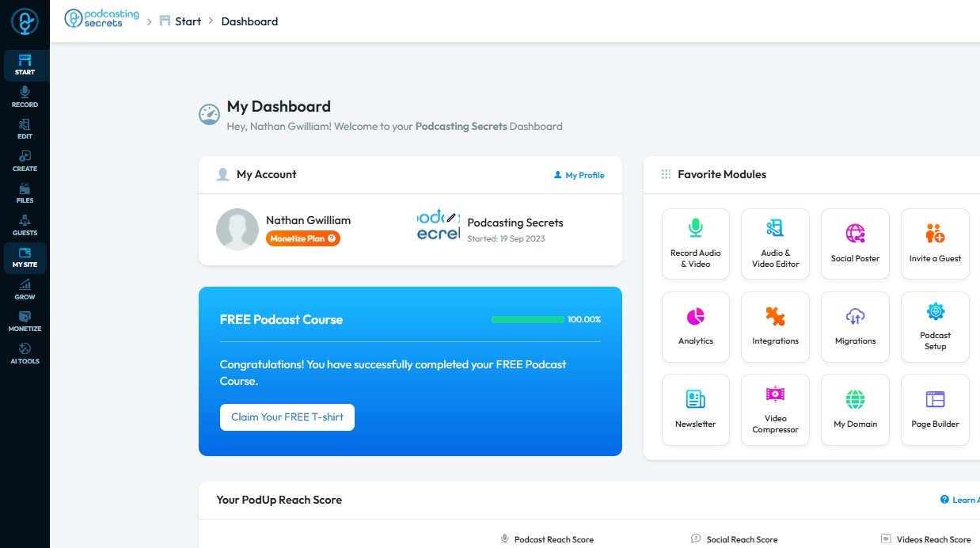Click Nathan Gwilliam's profile avatar

pyautogui.click(x=237, y=230)
